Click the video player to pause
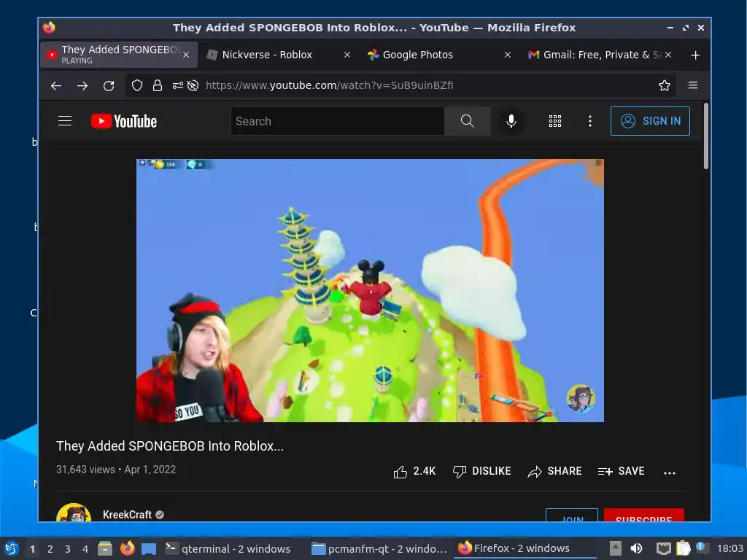This screenshot has width=747, height=560. [370, 290]
